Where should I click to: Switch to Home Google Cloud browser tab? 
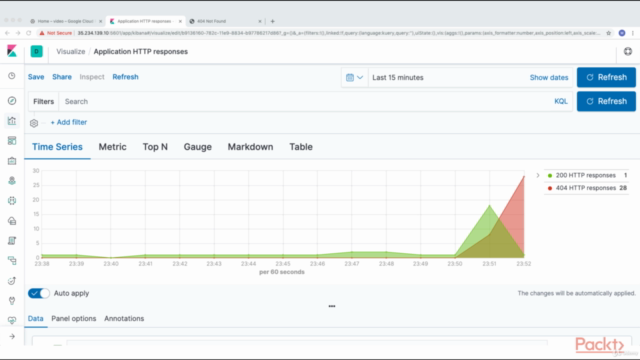pyautogui.click(x=65, y=21)
